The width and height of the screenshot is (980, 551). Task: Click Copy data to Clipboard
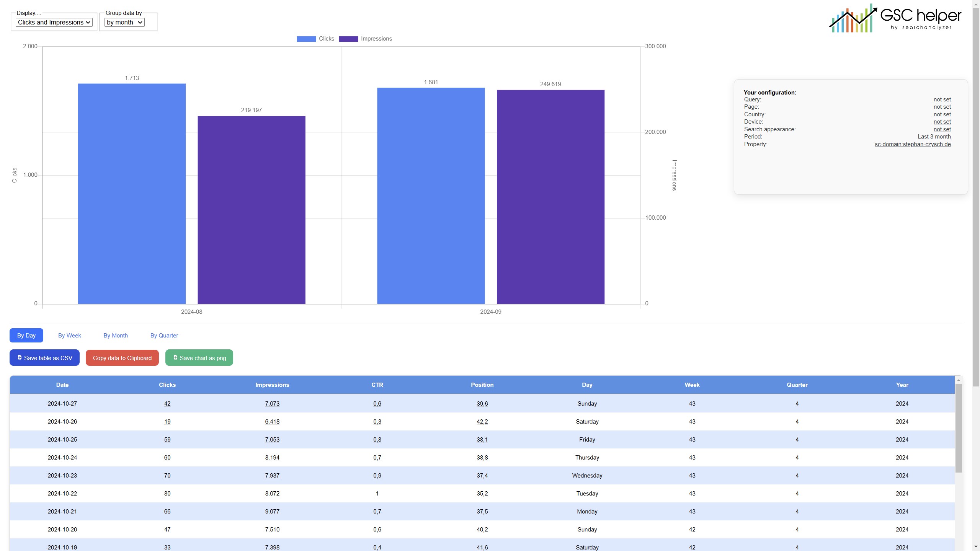[x=122, y=357]
